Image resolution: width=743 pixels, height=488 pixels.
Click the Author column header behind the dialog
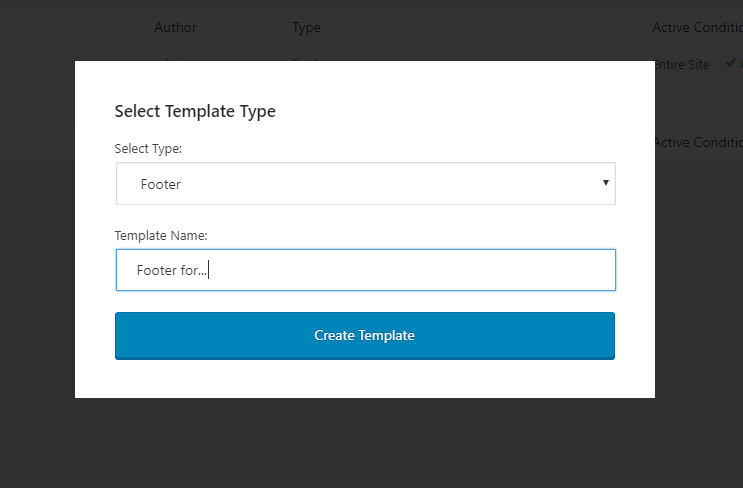pyautogui.click(x=175, y=27)
